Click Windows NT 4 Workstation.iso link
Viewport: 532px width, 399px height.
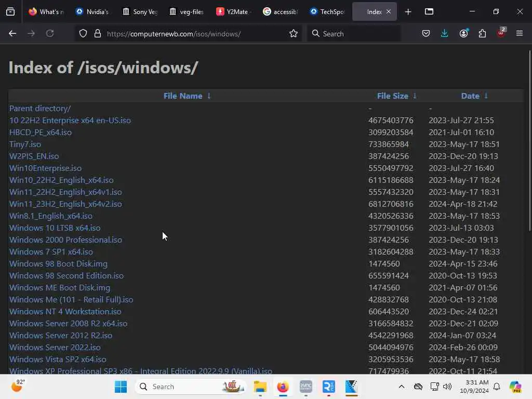tap(65, 312)
